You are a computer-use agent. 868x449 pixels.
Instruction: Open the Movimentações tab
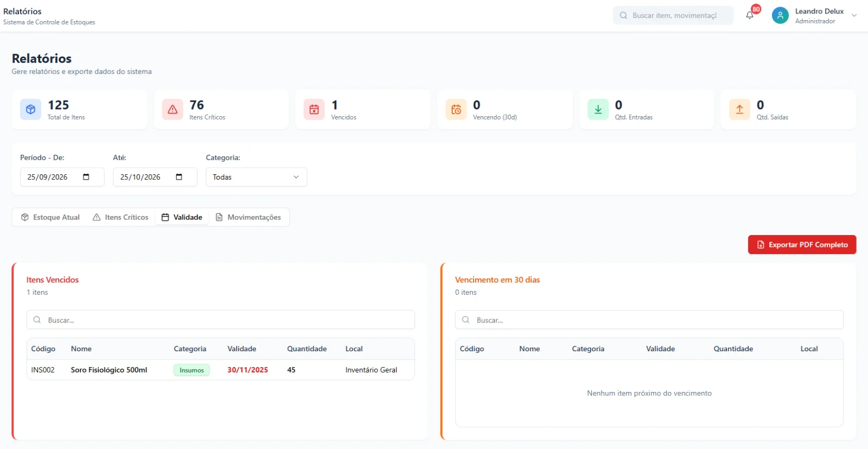tap(248, 217)
